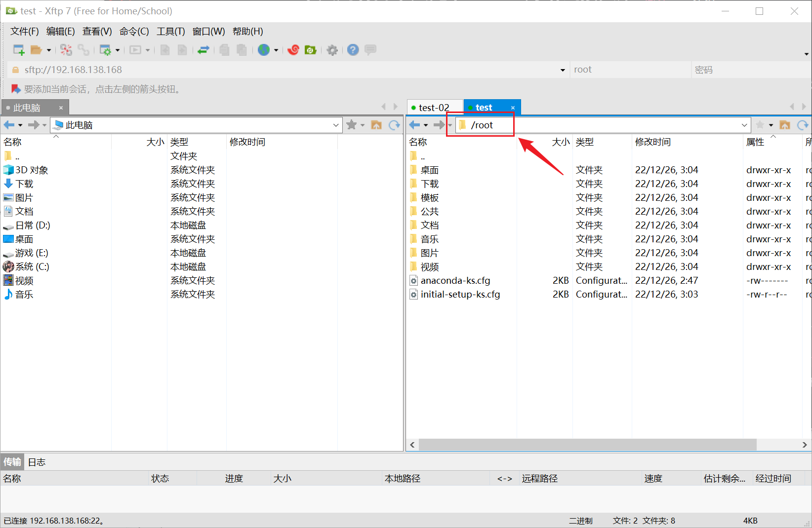Expand the address bar history dropdown
Image resolution: width=812 pixels, height=528 pixels.
pos(563,70)
